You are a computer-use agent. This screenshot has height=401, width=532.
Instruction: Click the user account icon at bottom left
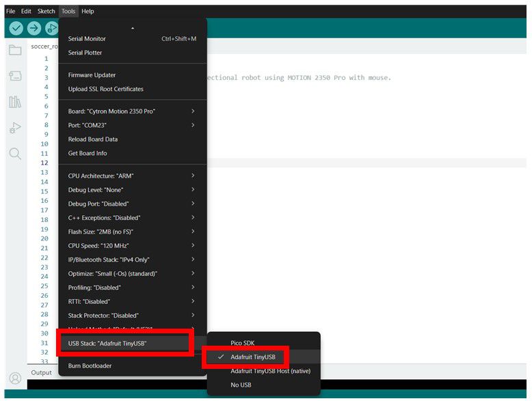pos(15,378)
